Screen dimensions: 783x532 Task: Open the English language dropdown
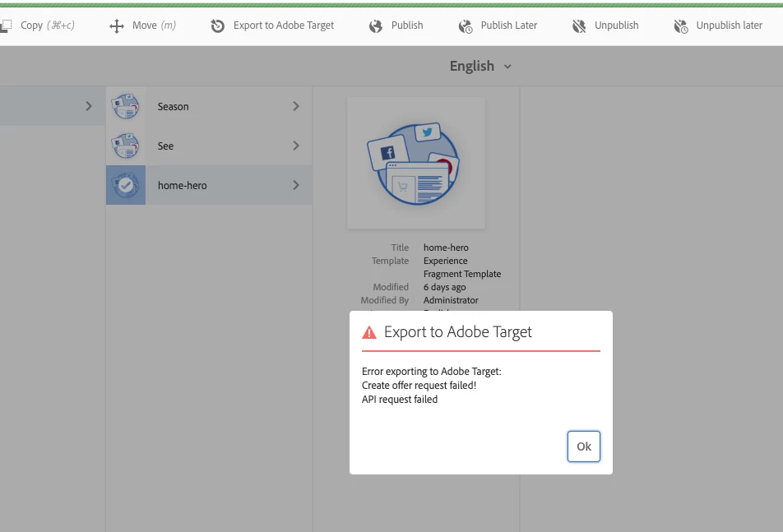[x=480, y=67]
